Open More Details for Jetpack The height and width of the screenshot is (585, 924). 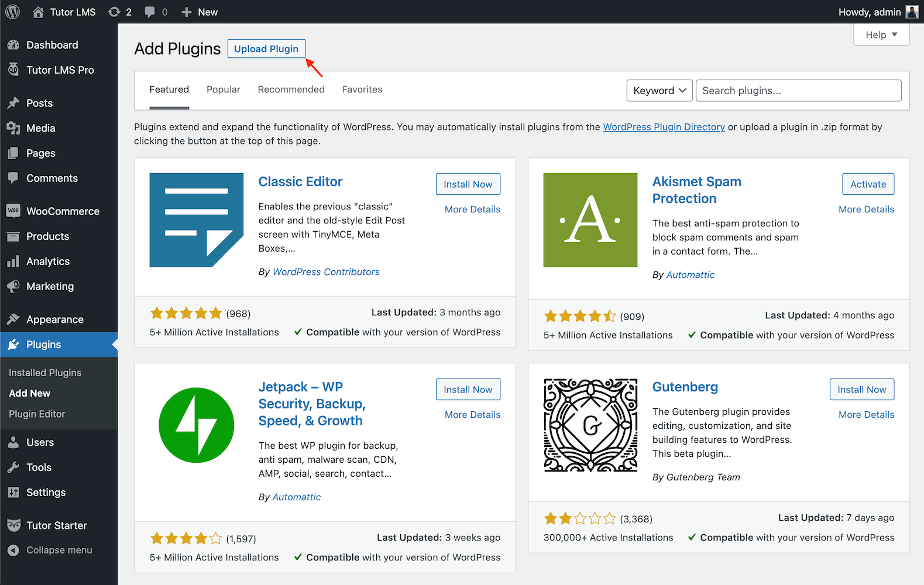tap(473, 415)
